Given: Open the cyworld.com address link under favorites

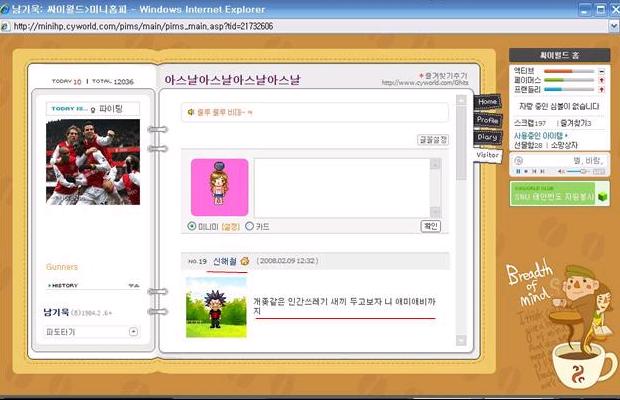Looking at the screenshot, I should pyautogui.click(x=425, y=83).
